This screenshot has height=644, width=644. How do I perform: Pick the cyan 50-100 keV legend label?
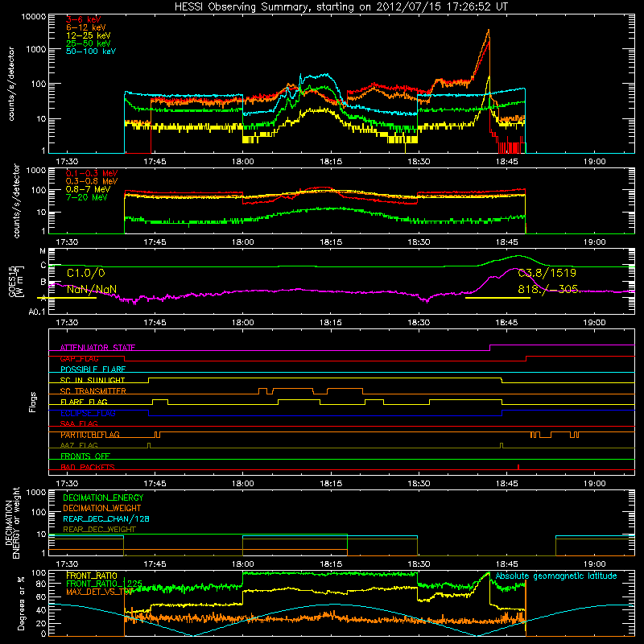pyautogui.click(x=91, y=52)
